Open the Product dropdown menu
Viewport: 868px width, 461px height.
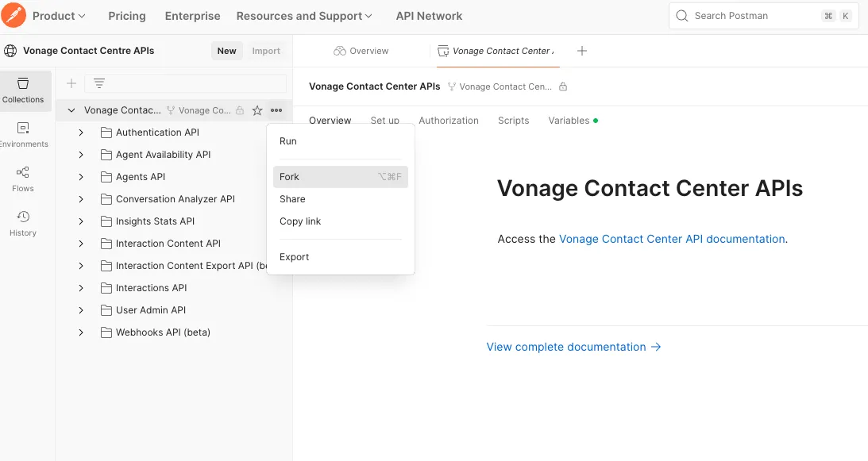coord(59,16)
